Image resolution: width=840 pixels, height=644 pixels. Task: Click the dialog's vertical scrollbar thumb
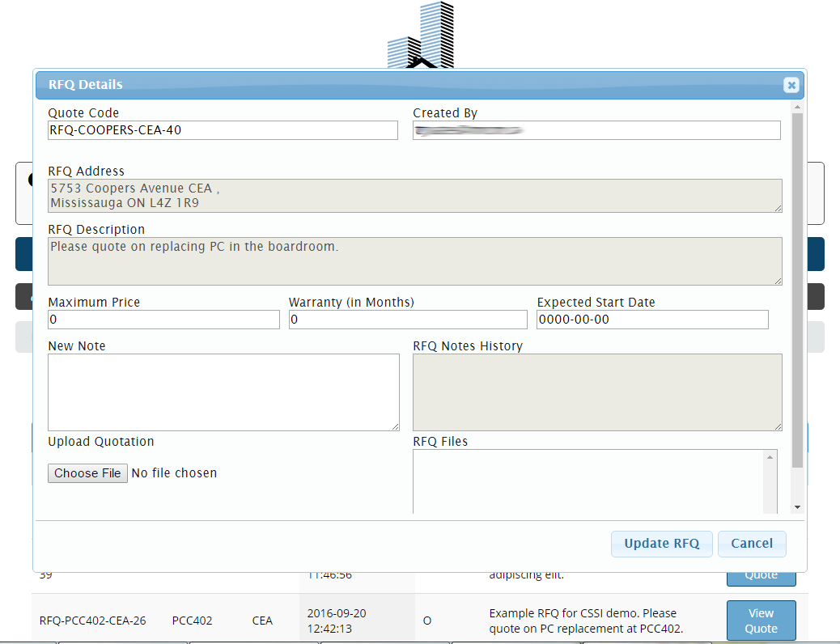(x=797, y=290)
